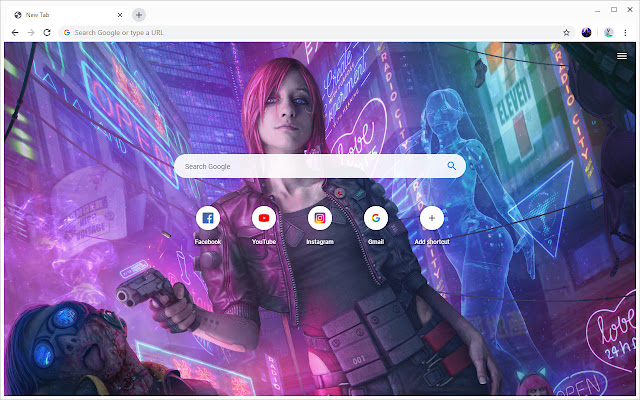Open the YouTube shortcut

click(x=264, y=218)
